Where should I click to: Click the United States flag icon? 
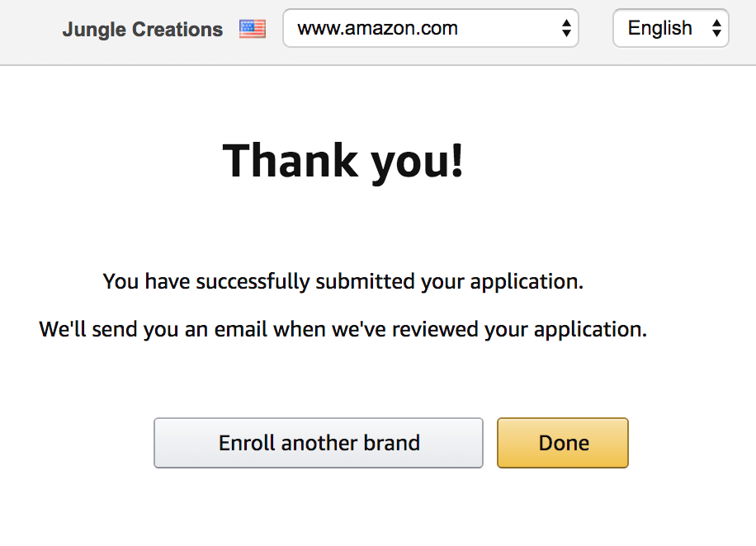(253, 30)
